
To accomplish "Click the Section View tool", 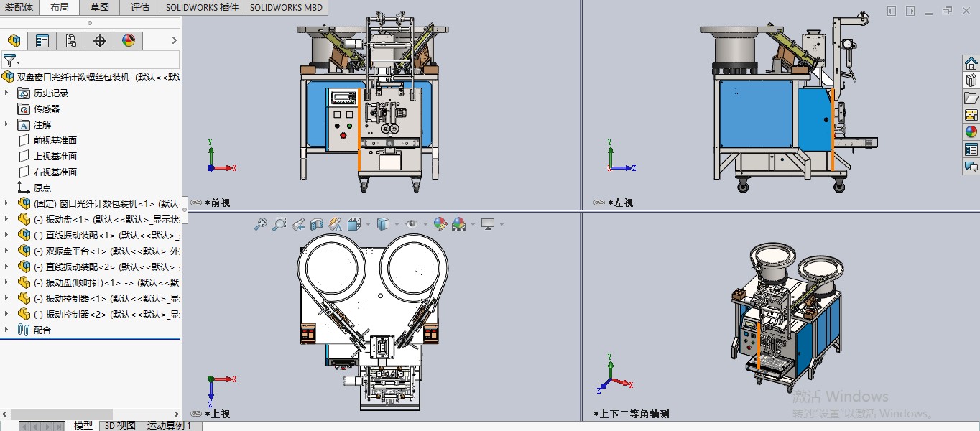I will pos(317,224).
